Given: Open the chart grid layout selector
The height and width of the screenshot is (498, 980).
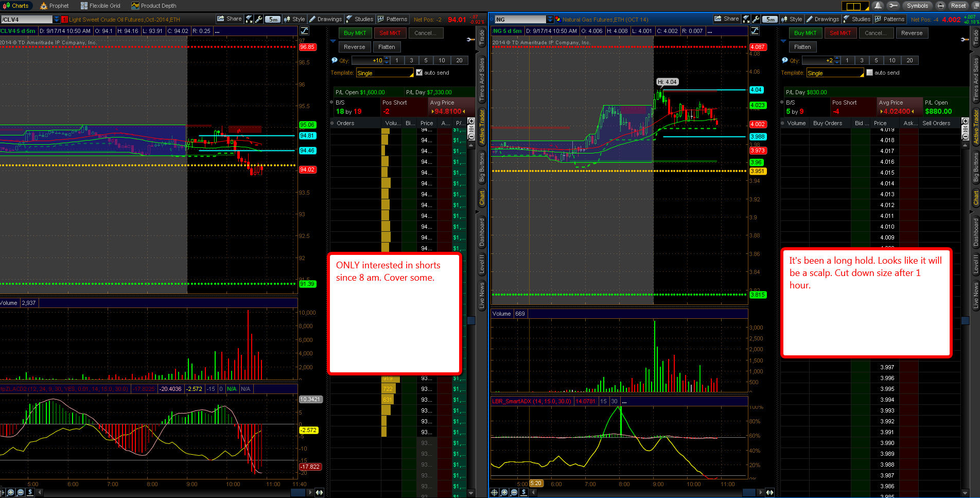Looking at the screenshot, I should click(x=855, y=6).
